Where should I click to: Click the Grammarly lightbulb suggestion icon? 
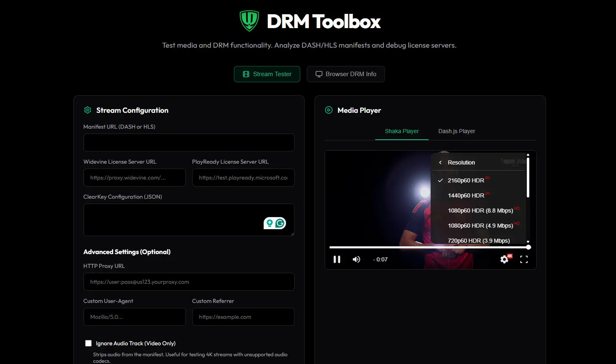[270, 223]
